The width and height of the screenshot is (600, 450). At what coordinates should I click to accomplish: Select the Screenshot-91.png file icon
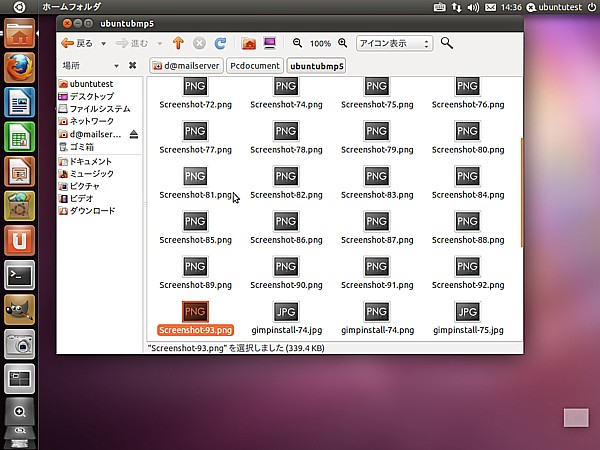[377, 266]
